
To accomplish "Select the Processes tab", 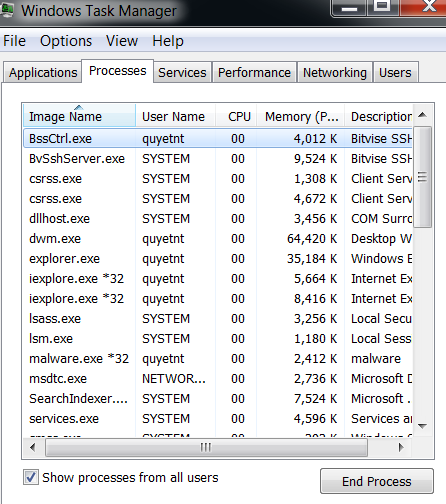I will pyautogui.click(x=117, y=71).
